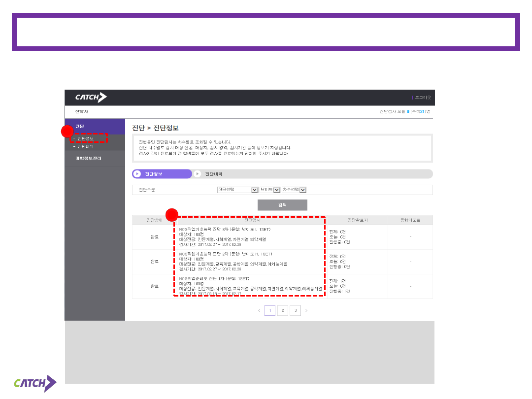Go to the next page with the right arrow
The width and height of the screenshot is (532, 399).
306,311
